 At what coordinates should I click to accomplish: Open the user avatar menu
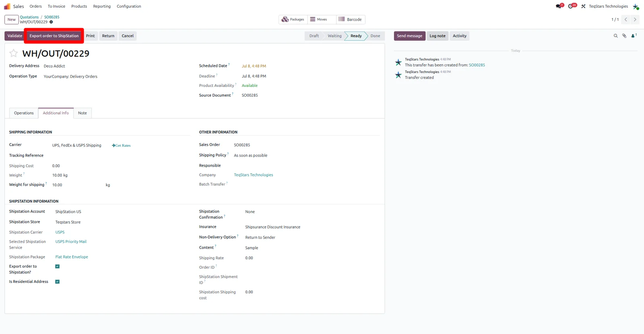point(636,6)
